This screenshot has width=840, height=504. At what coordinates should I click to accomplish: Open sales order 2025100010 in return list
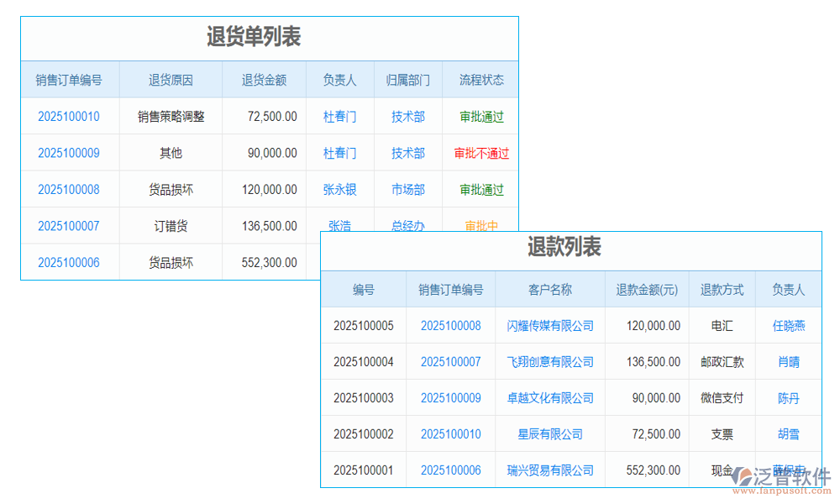[x=69, y=117]
